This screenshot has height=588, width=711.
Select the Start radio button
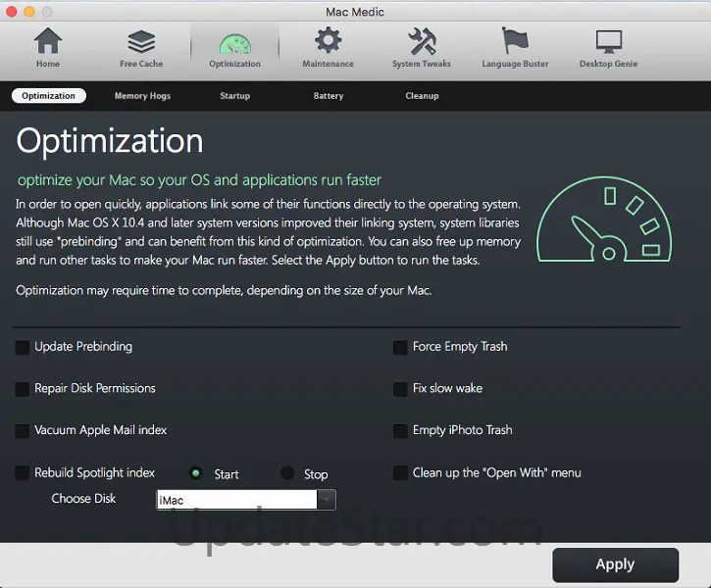click(196, 473)
